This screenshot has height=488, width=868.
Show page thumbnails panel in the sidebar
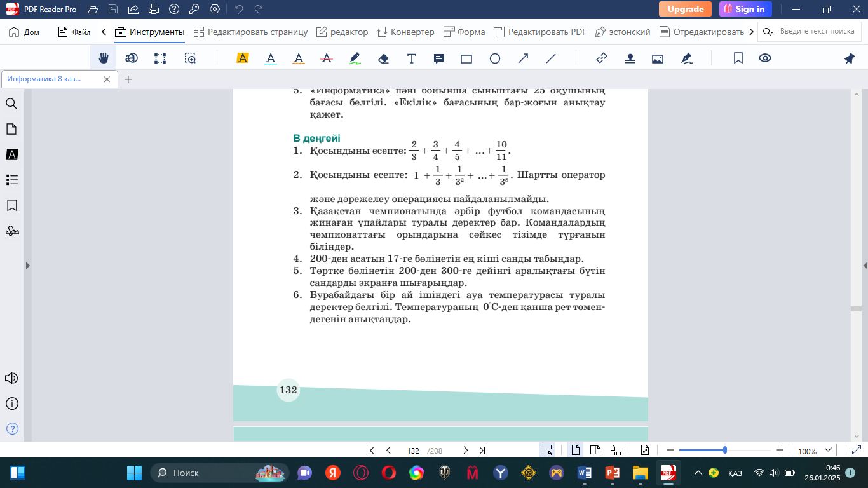11,129
